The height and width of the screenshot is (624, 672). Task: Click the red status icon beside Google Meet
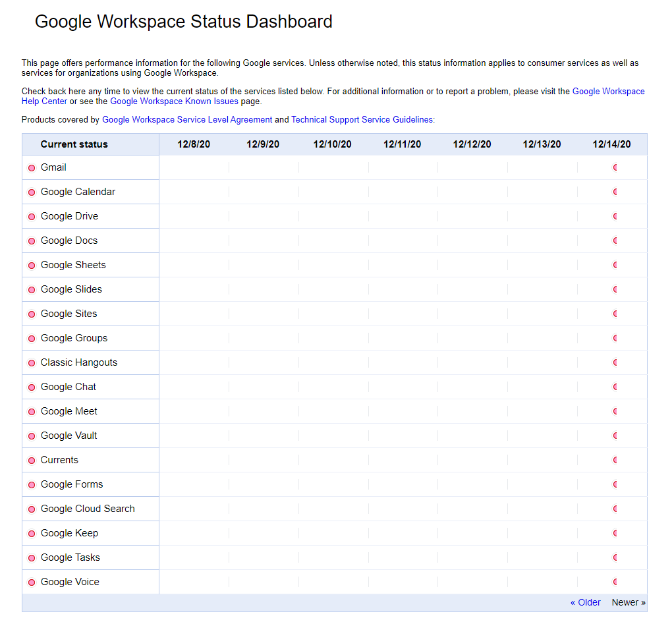(x=32, y=412)
